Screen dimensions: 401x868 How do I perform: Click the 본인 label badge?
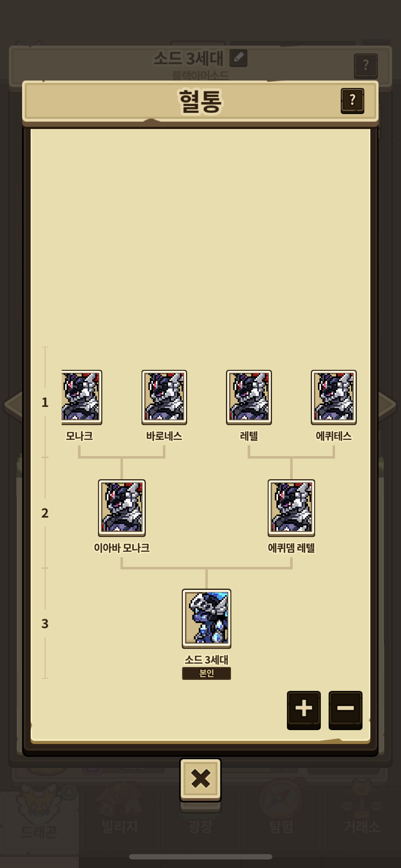[206, 673]
